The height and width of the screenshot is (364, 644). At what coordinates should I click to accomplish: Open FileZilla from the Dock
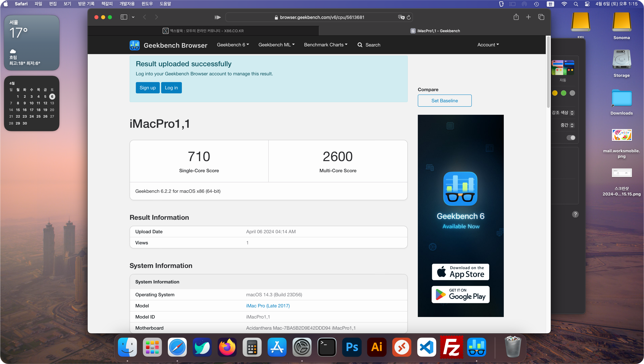click(x=452, y=347)
